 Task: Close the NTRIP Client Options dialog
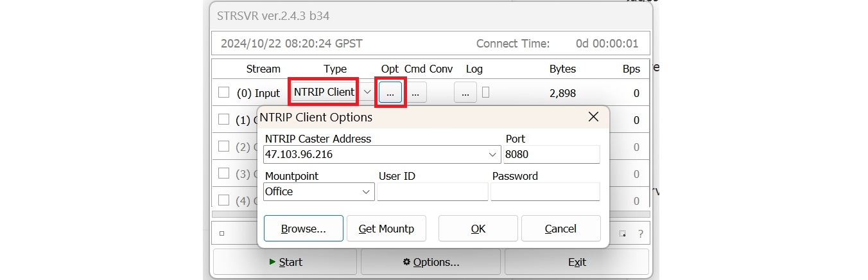tap(593, 117)
